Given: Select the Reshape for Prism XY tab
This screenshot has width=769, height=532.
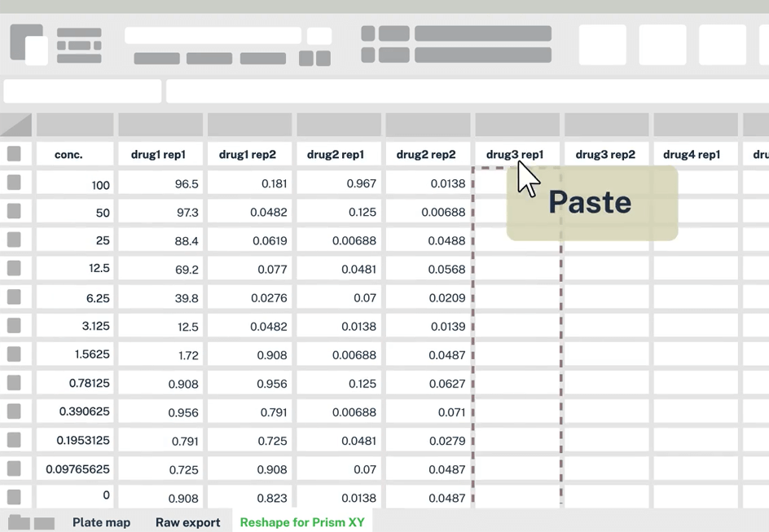Looking at the screenshot, I should (x=302, y=522).
